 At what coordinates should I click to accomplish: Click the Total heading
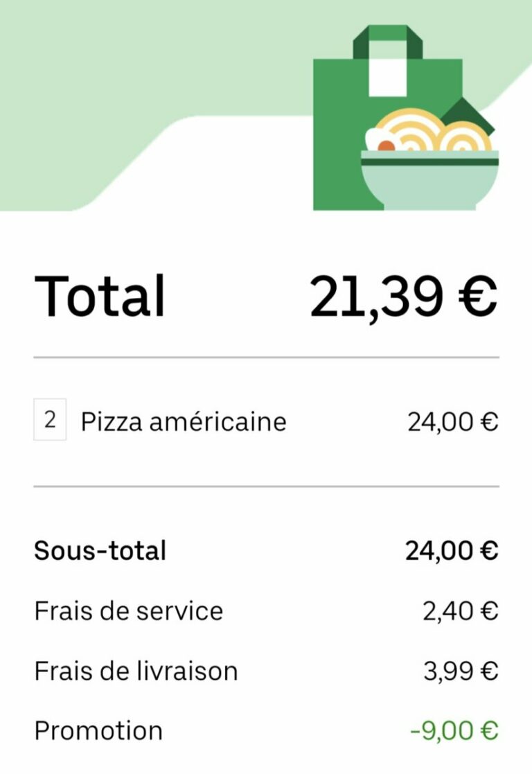99,296
